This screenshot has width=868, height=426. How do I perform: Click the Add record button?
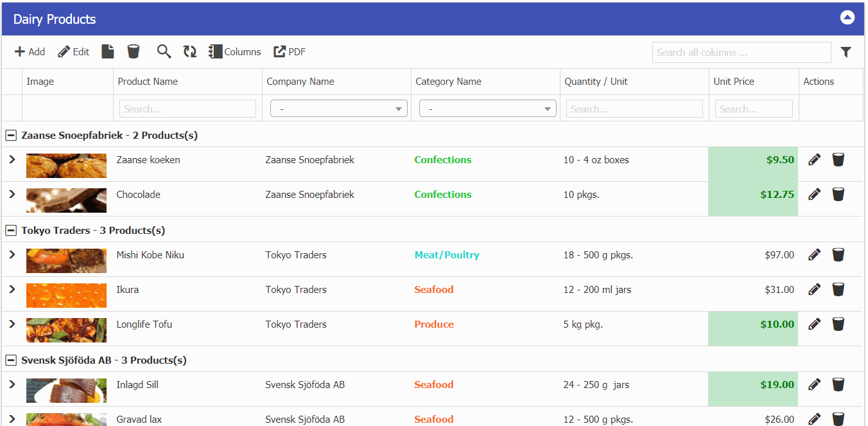pos(30,52)
